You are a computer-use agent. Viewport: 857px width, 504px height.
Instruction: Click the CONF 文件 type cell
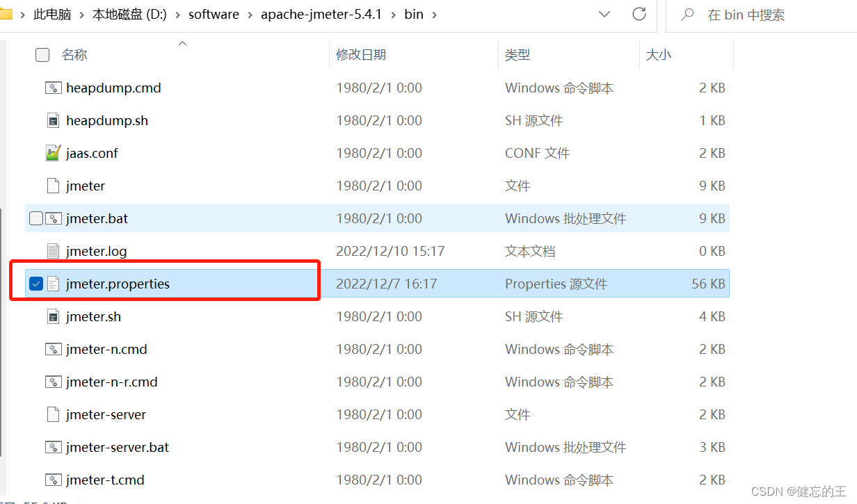pyautogui.click(x=537, y=153)
